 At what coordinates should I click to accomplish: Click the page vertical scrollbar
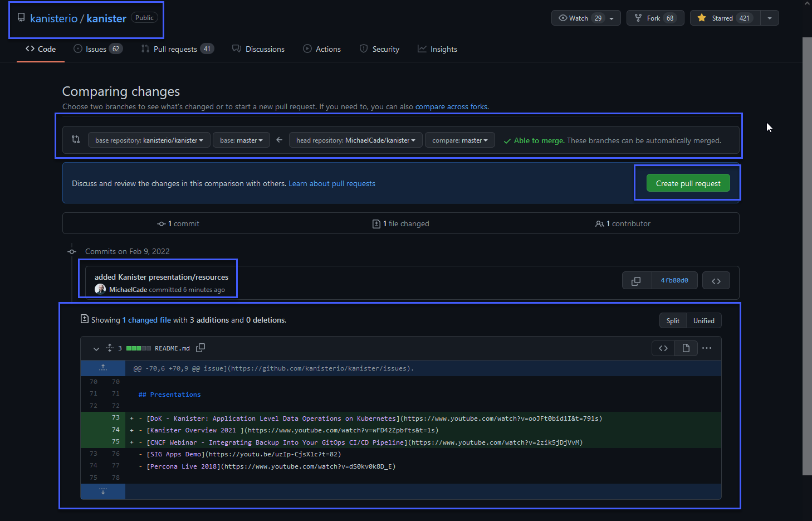coord(807,256)
